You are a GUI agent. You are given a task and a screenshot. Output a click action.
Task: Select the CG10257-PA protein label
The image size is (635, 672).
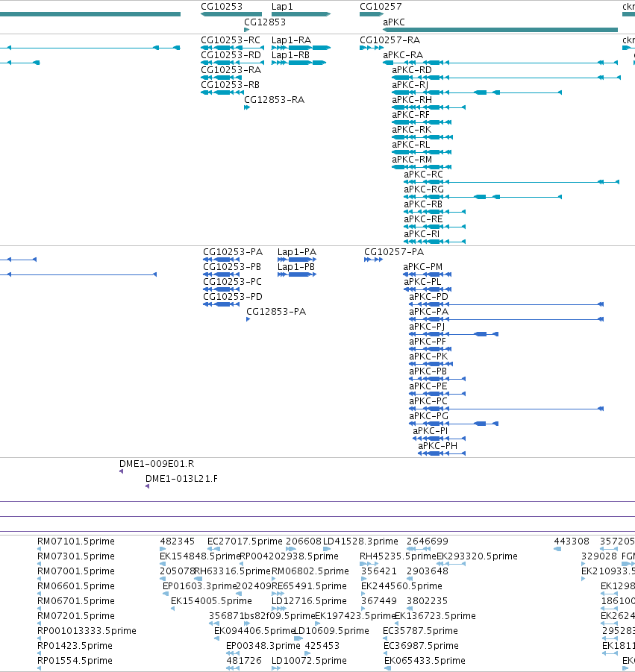[x=394, y=252]
